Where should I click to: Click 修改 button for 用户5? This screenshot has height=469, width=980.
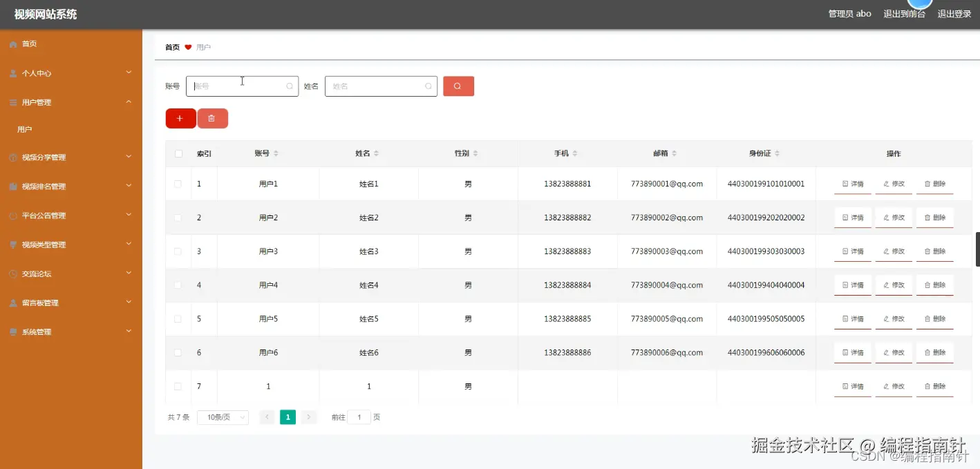tap(894, 318)
